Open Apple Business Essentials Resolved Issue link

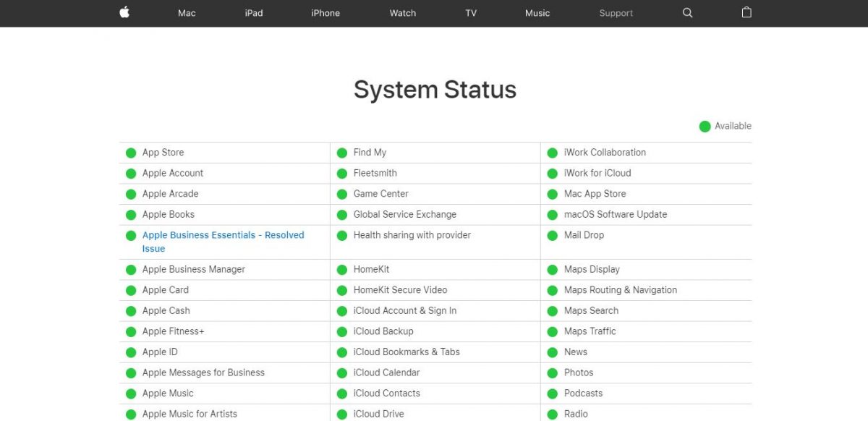(223, 235)
